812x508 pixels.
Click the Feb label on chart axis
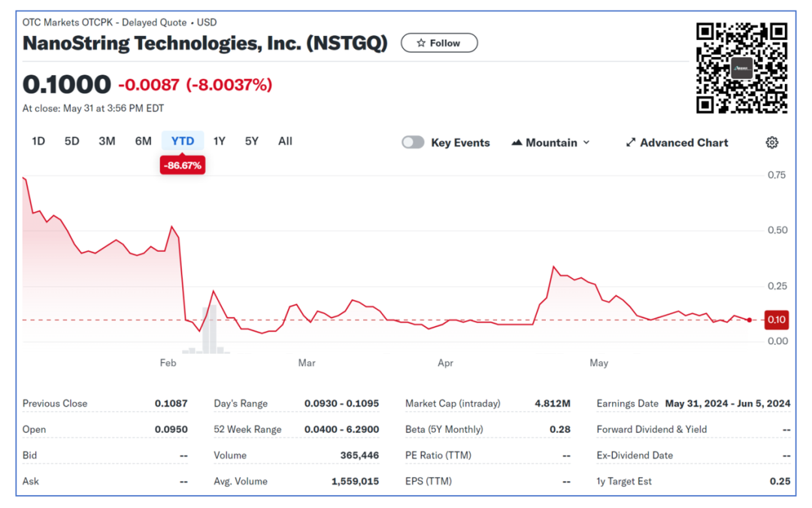point(168,363)
